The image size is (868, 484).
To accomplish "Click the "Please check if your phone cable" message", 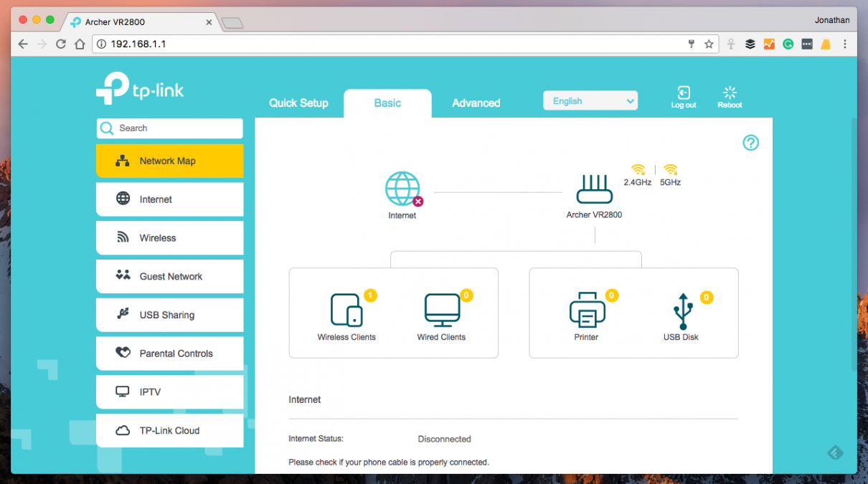I will click(x=389, y=462).
